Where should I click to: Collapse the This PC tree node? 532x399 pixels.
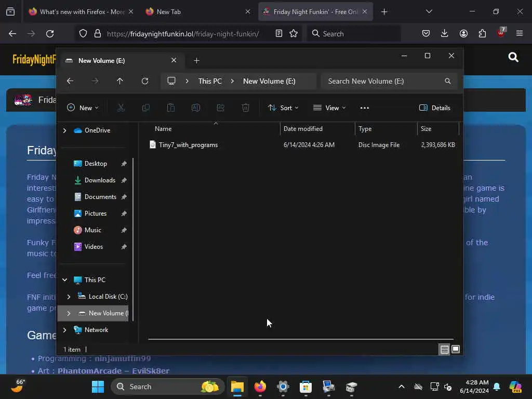64,280
